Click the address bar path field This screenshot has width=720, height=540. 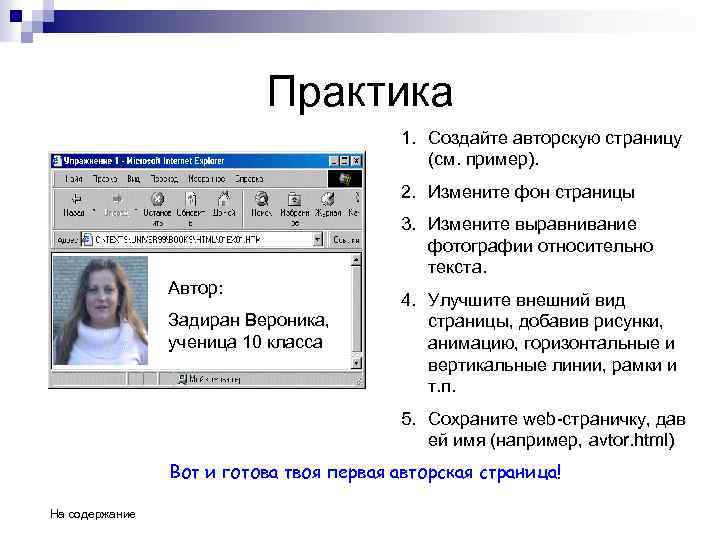coord(203,239)
